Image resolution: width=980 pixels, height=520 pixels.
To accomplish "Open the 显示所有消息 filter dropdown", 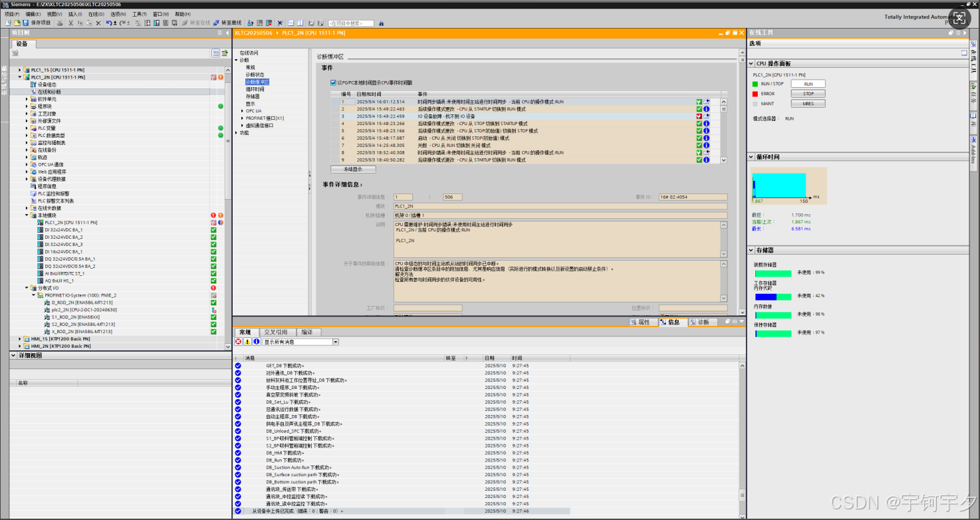I will coord(336,342).
